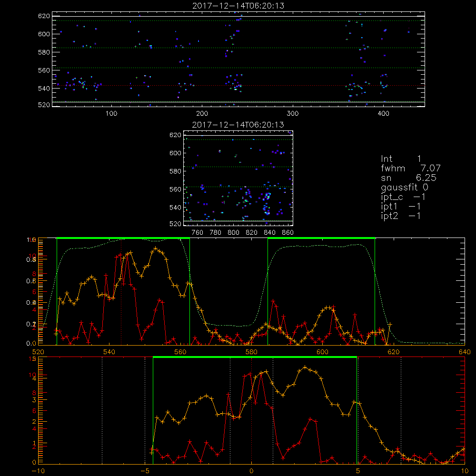476x476 pixels.
Task: Click the 'gaussfit 0' readout line
Action: (x=404, y=187)
